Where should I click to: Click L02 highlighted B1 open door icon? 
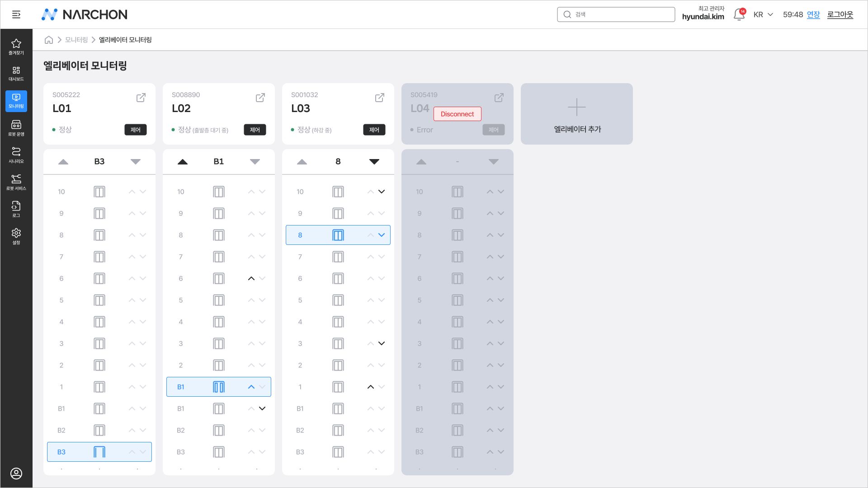tap(219, 387)
